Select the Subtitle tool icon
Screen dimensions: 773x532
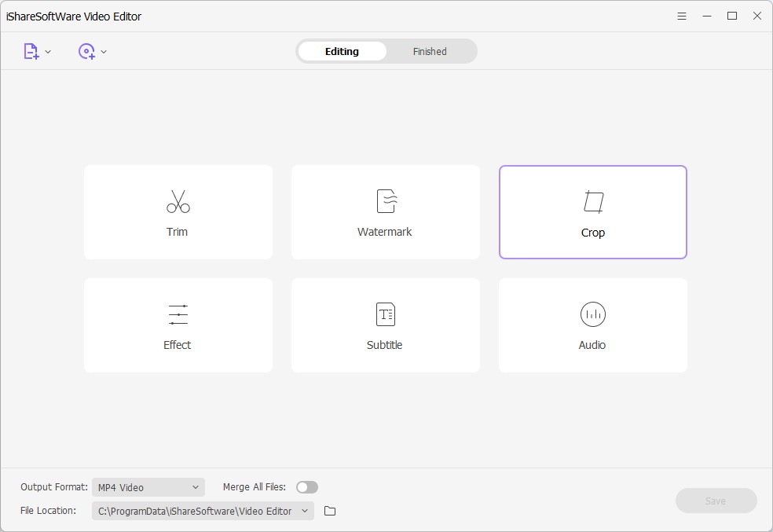385,314
